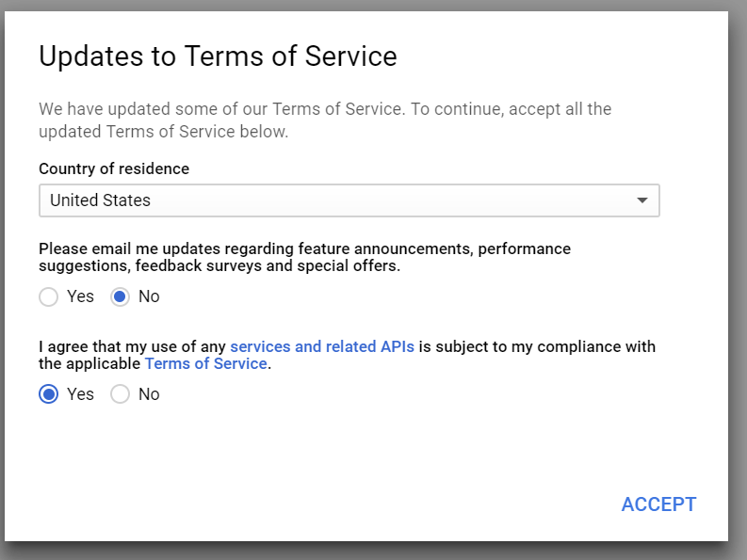Click the "No" label text under the agreement
Image resolution: width=747 pixels, height=560 pixels.
(149, 394)
